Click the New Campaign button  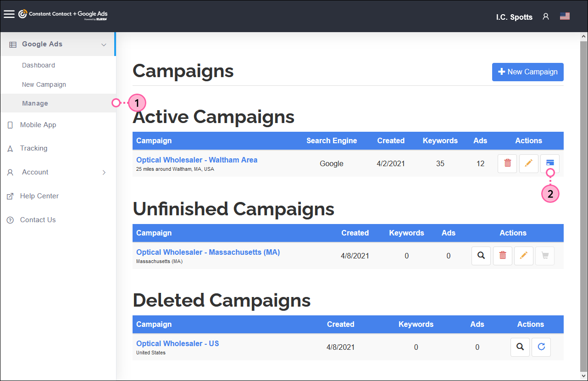[x=527, y=72]
